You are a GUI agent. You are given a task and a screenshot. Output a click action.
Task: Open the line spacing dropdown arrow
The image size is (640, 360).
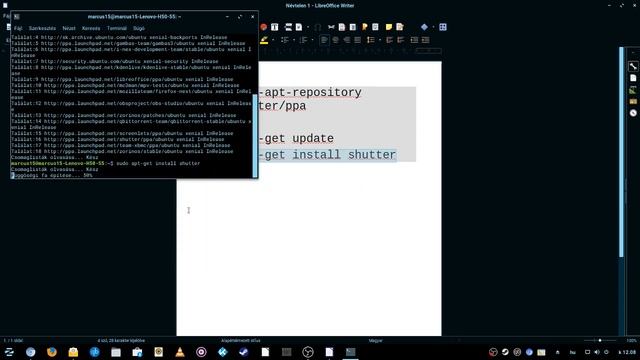click(379, 40)
